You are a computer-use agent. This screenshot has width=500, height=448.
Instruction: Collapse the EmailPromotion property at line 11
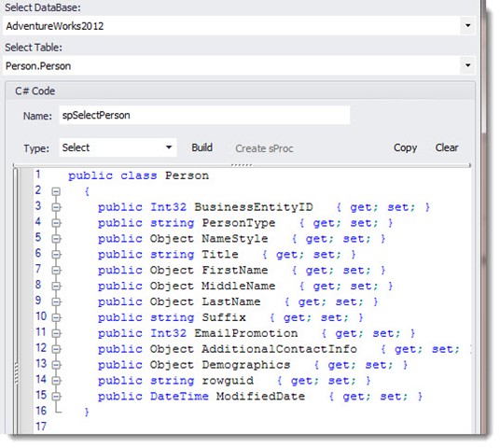pos(56,333)
